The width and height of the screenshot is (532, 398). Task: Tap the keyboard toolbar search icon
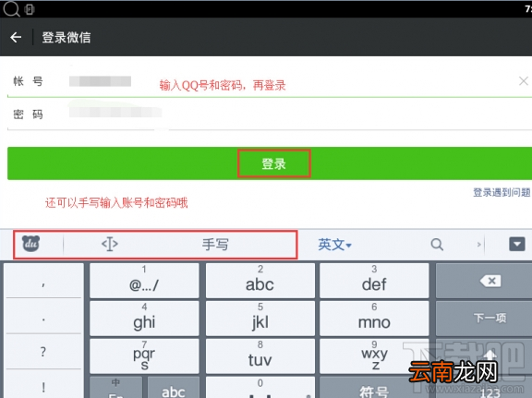pos(437,245)
